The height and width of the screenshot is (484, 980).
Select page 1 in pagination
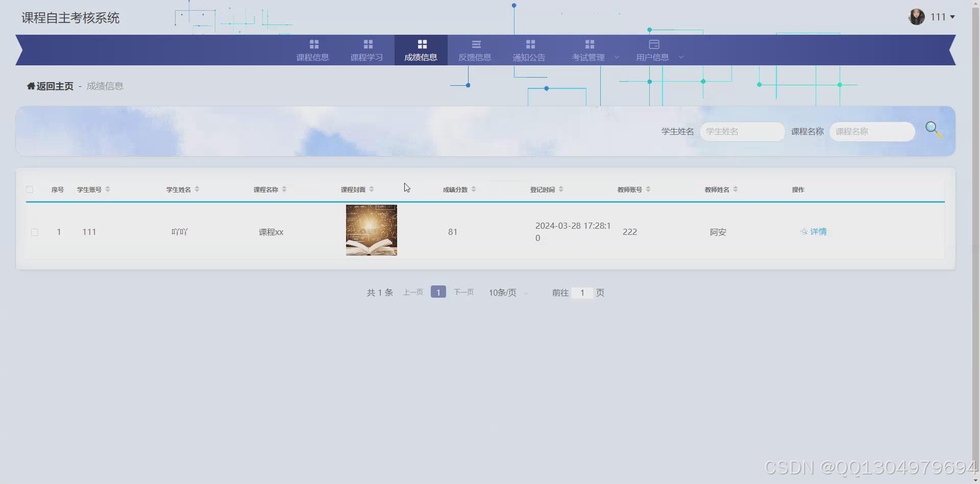[x=438, y=292]
